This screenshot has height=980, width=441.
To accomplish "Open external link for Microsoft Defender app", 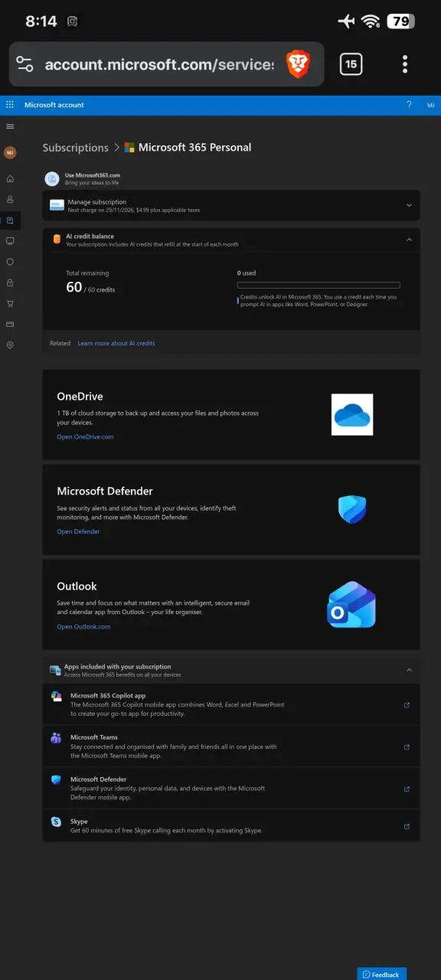I will click(x=407, y=789).
